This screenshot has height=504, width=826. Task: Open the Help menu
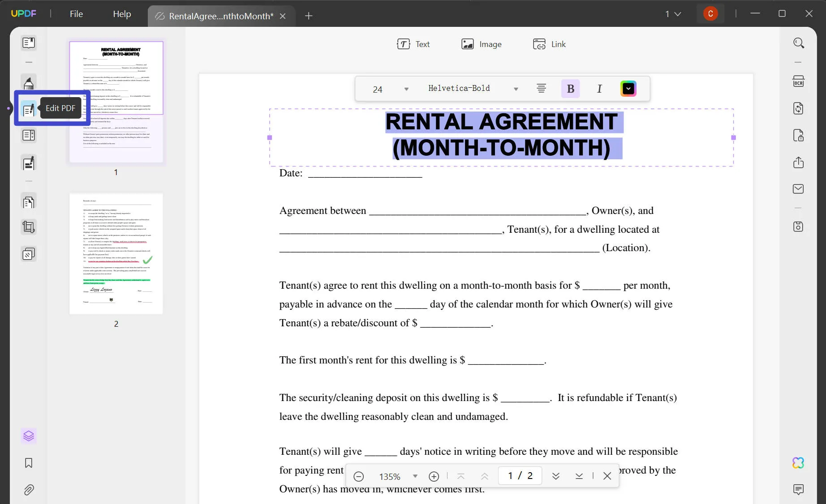tap(121, 14)
